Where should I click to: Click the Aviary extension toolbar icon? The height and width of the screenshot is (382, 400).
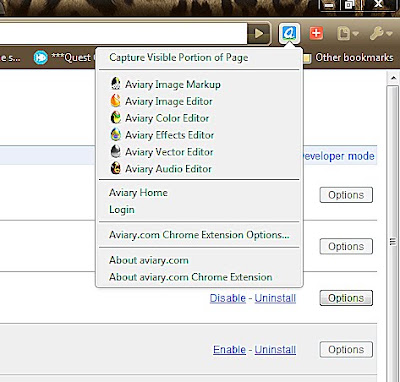click(289, 33)
